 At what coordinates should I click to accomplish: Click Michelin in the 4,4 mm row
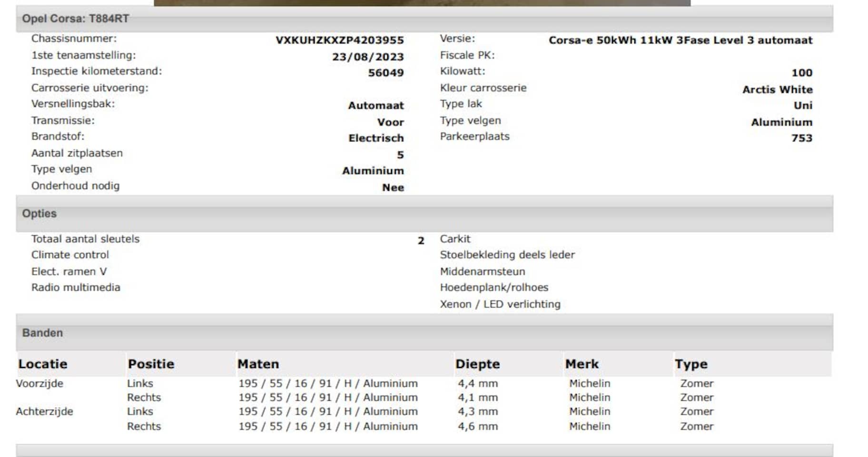tap(590, 384)
